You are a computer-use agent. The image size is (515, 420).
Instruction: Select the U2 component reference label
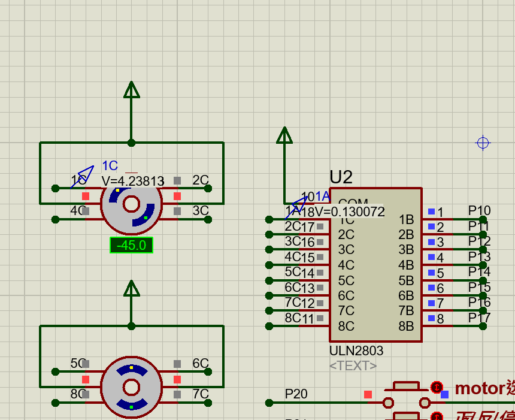coord(341,177)
